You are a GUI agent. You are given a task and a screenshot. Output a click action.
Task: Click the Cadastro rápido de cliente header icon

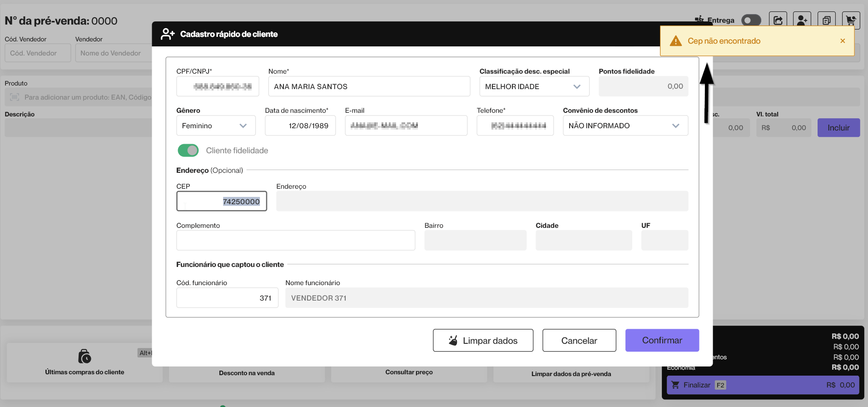pos(168,34)
